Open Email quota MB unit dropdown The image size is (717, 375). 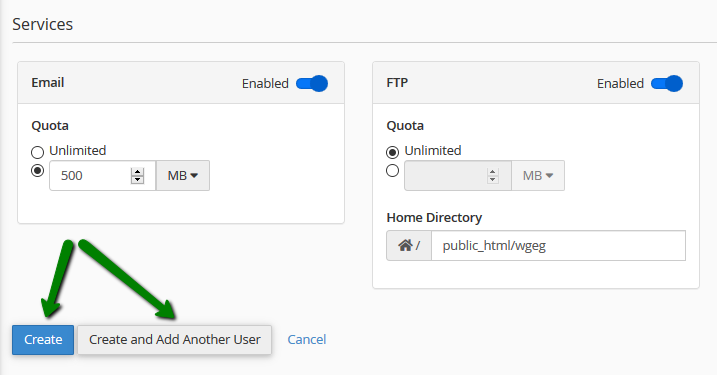(183, 176)
